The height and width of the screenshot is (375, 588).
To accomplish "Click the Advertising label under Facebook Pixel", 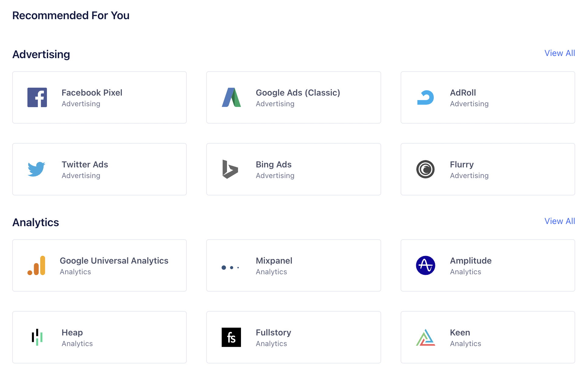I will [x=81, y=104].
